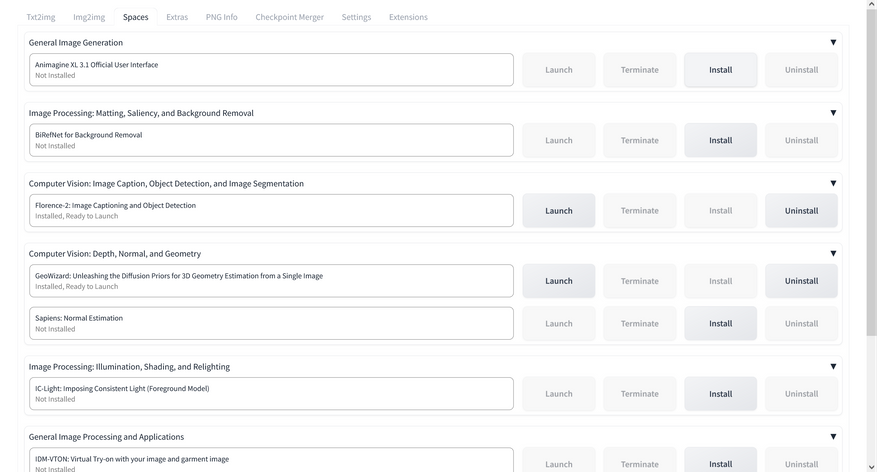Image resolution: width=877 pixels, height=472 pixels.
Task: Collapse the Matting, Saliency, and Background Removal section
Action: [x=833, y=113]
